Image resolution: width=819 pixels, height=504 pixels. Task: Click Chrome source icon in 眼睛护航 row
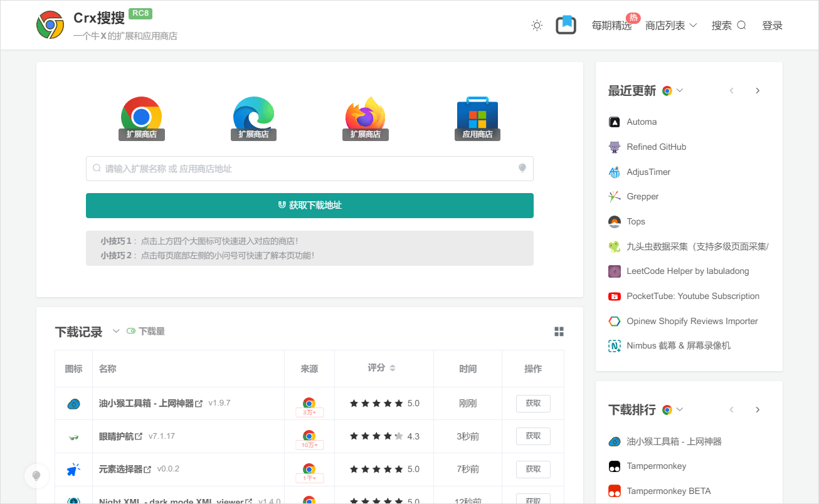309,436
